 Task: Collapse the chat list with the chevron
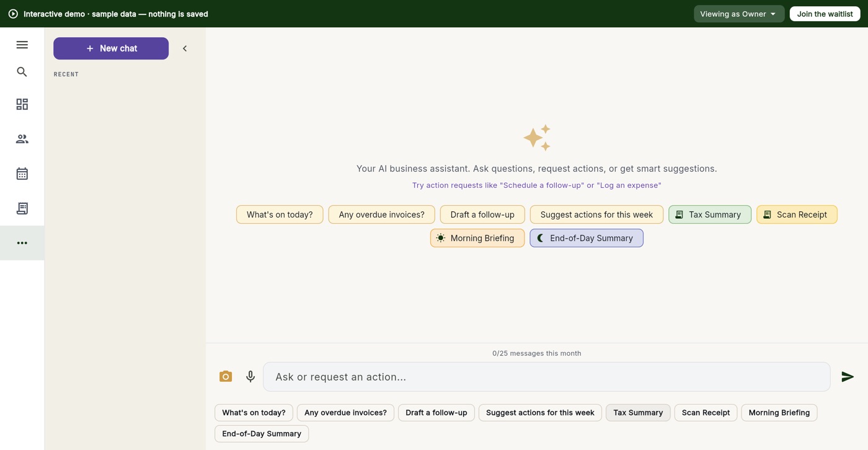click(x=185, y=48)
